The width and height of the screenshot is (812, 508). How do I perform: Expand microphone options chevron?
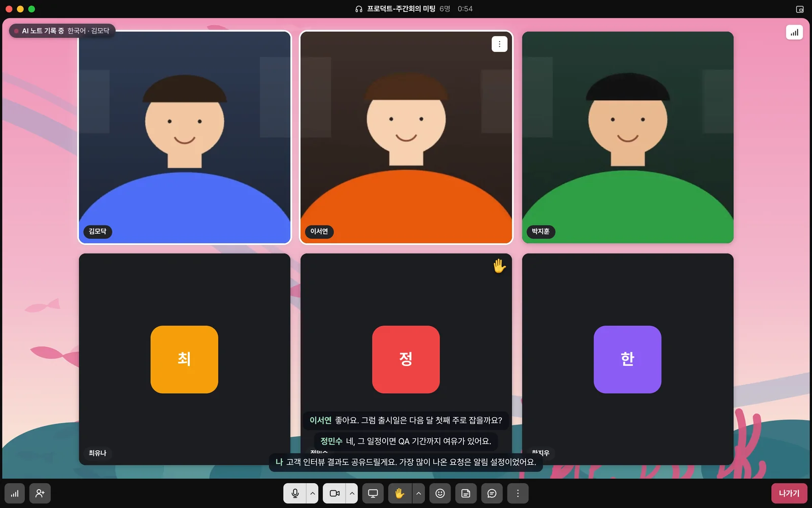pos(313,493)
